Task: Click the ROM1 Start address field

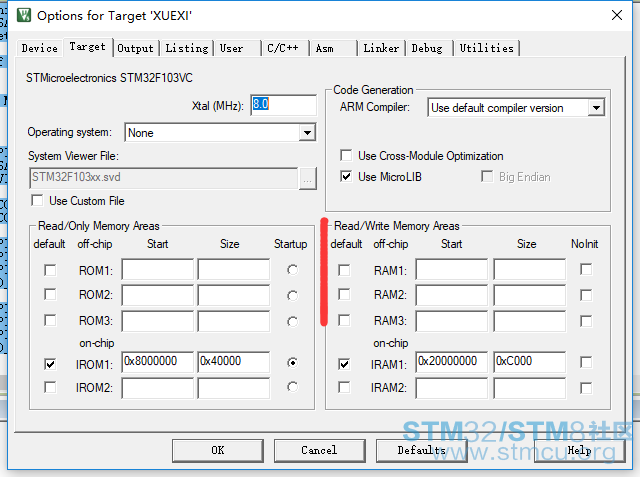Action: click(158, 269)
